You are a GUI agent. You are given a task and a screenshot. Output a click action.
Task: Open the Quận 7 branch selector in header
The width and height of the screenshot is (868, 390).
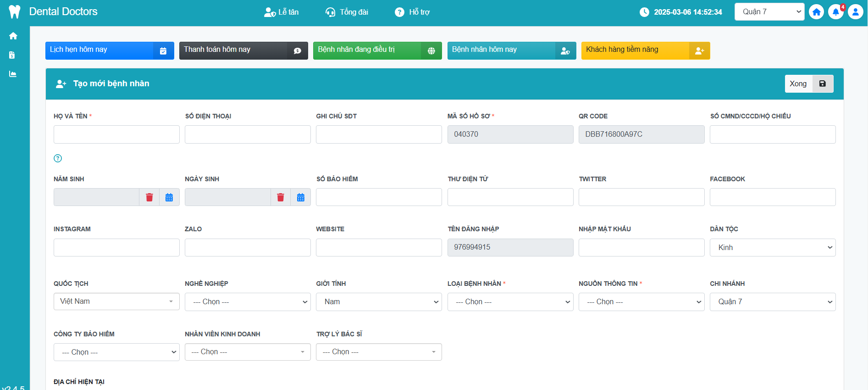click(x=772, y=12)
